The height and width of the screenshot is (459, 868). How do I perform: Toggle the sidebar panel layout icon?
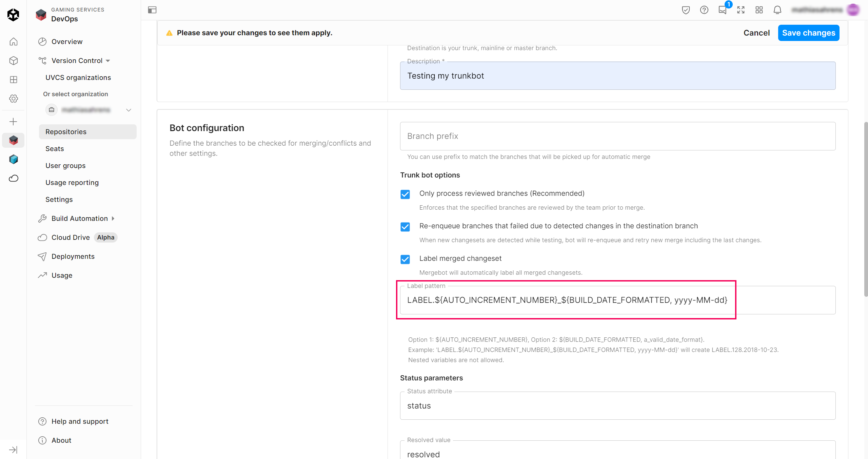click(152, 10)
